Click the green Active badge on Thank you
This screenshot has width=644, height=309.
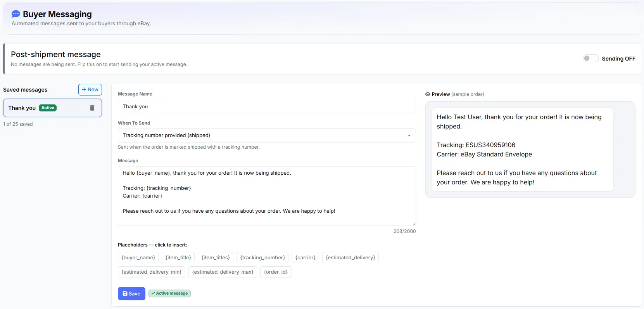coord(48,108)
